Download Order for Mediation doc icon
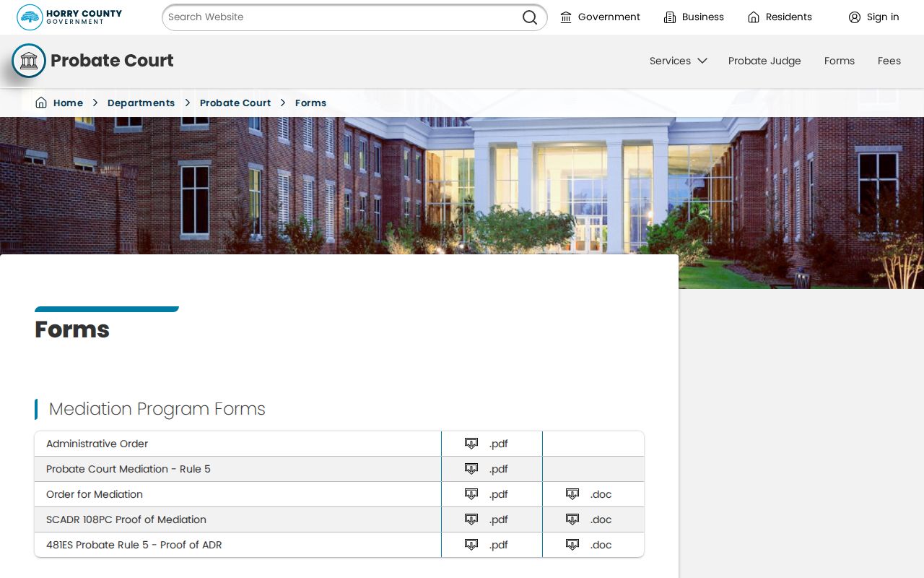The height and width of the screenshot is (578, 924). tap(572, 494)
